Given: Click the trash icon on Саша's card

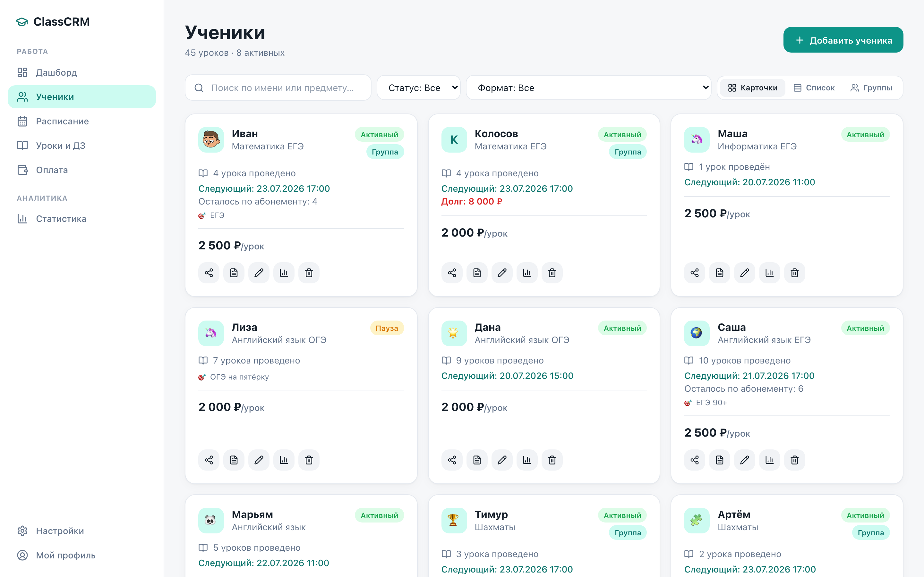Looking at the screenshot, I should (x=795, y=460).
